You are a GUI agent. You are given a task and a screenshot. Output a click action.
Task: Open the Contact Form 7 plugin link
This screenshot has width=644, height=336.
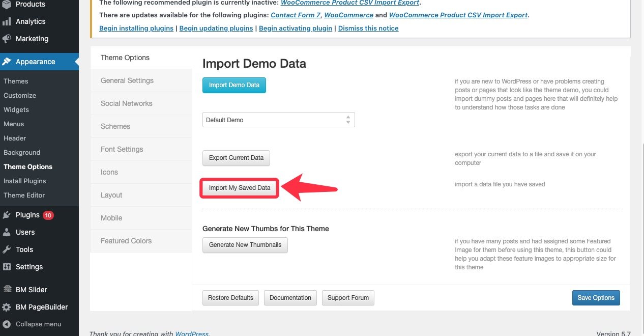[296, 15]
